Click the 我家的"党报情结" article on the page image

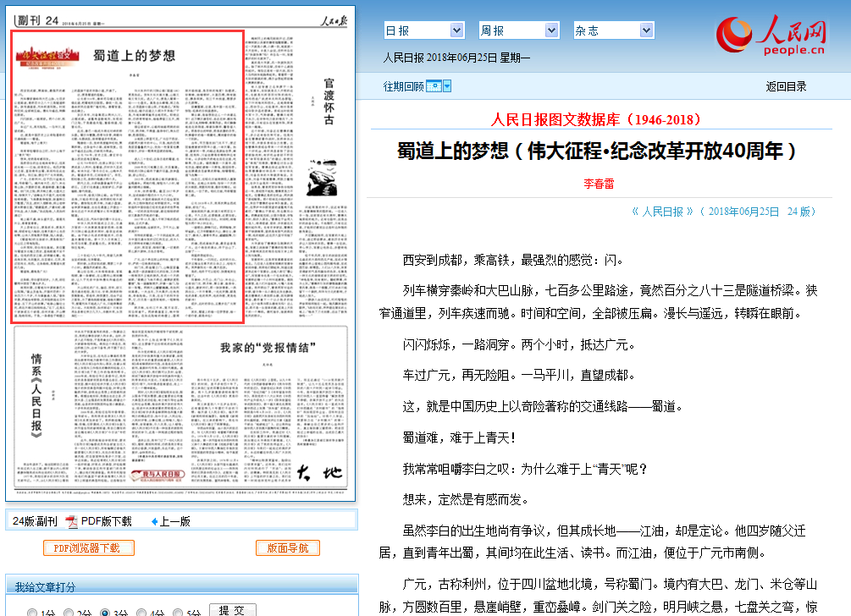point(268,348)
